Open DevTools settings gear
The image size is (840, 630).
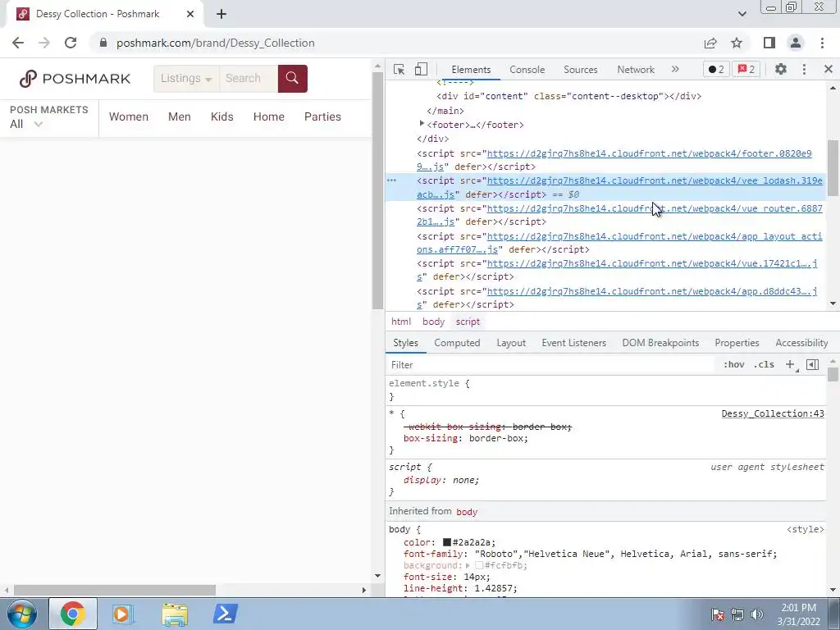pos(781,69)
